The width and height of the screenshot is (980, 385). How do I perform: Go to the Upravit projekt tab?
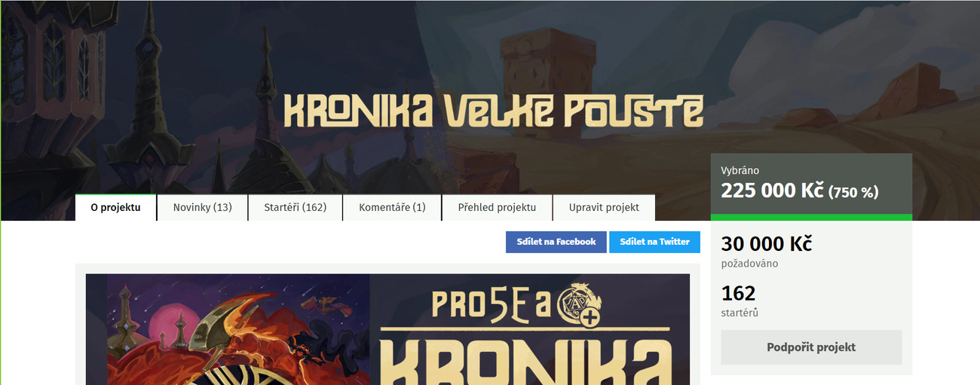coord(604,207)
